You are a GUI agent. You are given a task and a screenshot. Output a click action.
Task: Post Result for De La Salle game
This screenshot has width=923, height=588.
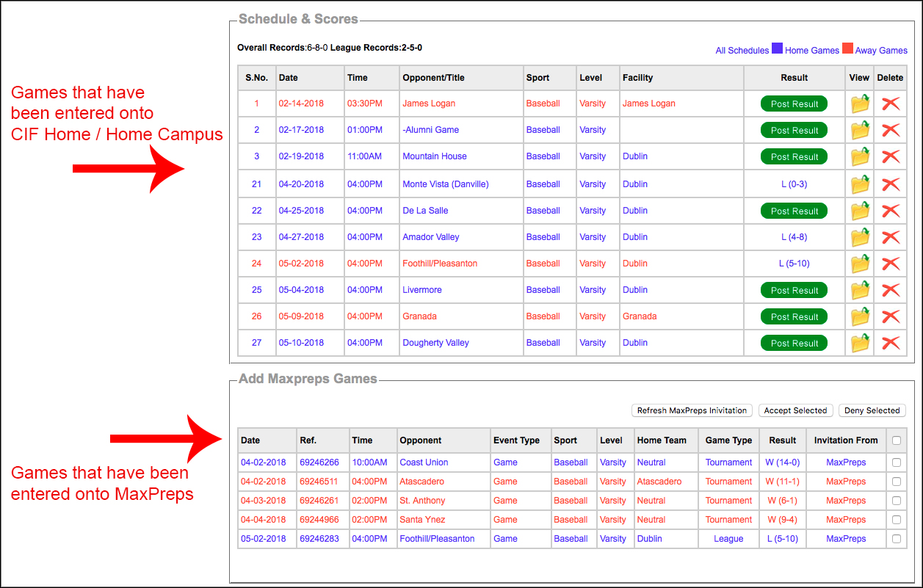(794, 211)
